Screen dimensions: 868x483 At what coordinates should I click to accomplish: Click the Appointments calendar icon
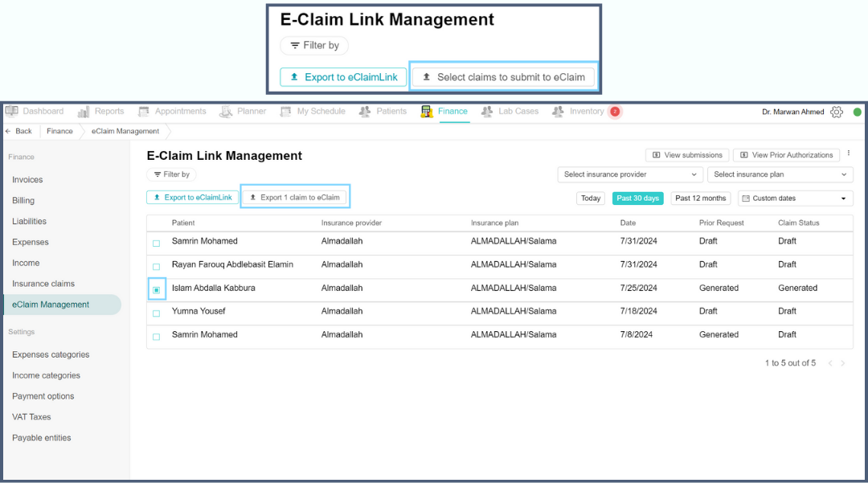(143, 112)
